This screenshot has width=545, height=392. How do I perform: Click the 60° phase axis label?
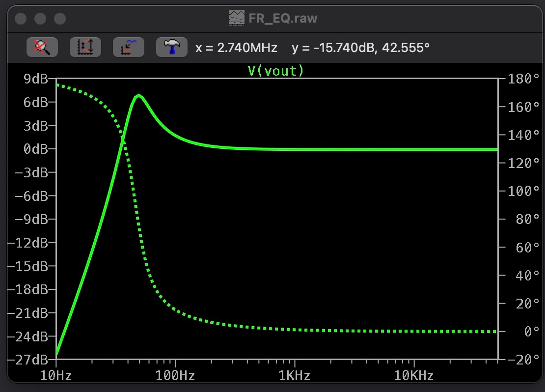(528, 247)
